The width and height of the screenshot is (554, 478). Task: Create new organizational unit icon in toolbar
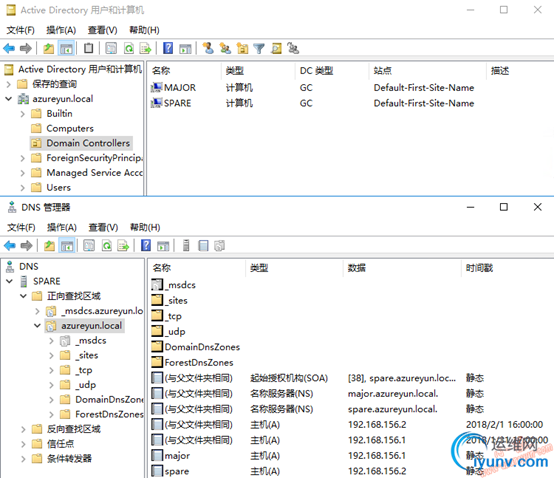[x=242, y=48]
